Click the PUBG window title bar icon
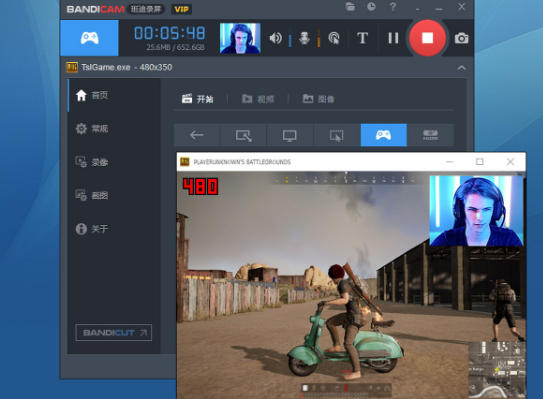The height and width of the screenshot is (399, 543). pyautogui.click(x=185, y=162)
